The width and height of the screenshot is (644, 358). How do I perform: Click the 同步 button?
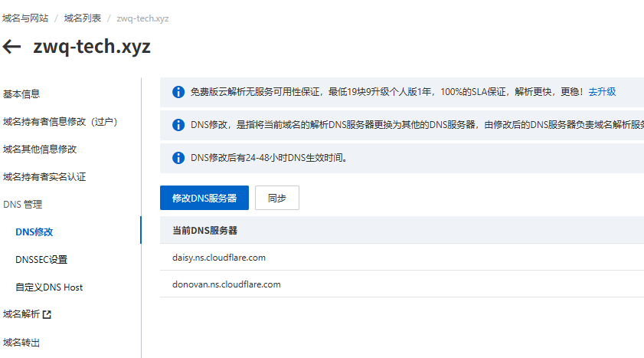coord(277,198)
